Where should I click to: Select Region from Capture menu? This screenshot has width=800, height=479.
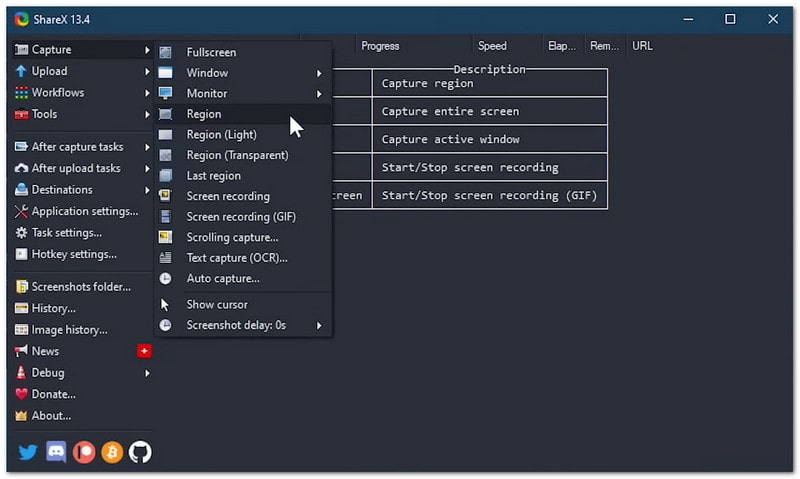(x=243, y=114)
